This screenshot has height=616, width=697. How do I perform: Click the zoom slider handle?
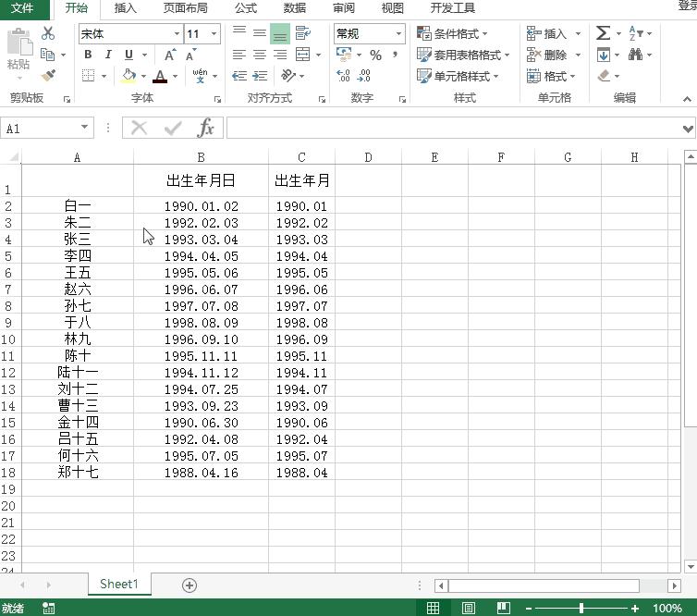(581, 608)
